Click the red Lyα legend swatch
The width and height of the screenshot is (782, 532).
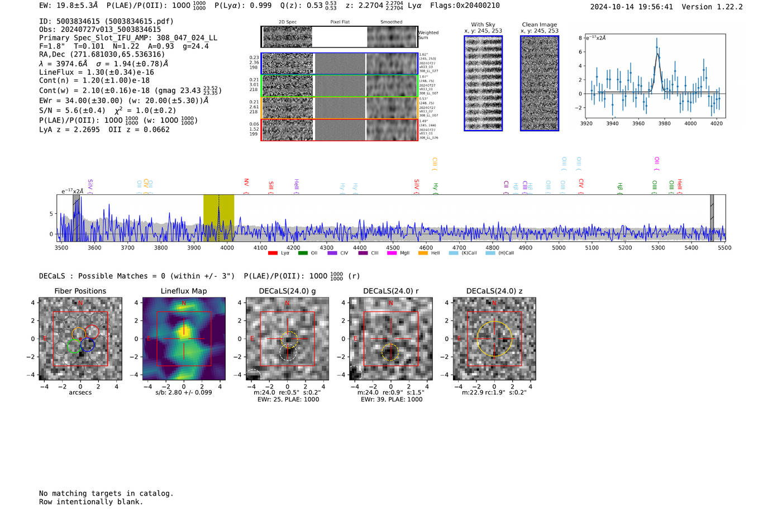[273, 253]
